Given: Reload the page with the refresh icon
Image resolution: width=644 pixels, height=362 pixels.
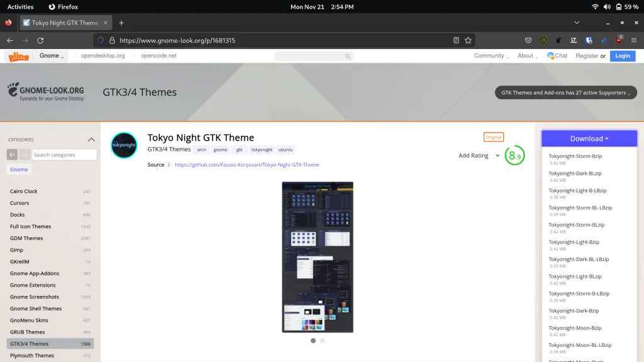Looking at the screenshot, I should 40,40.
